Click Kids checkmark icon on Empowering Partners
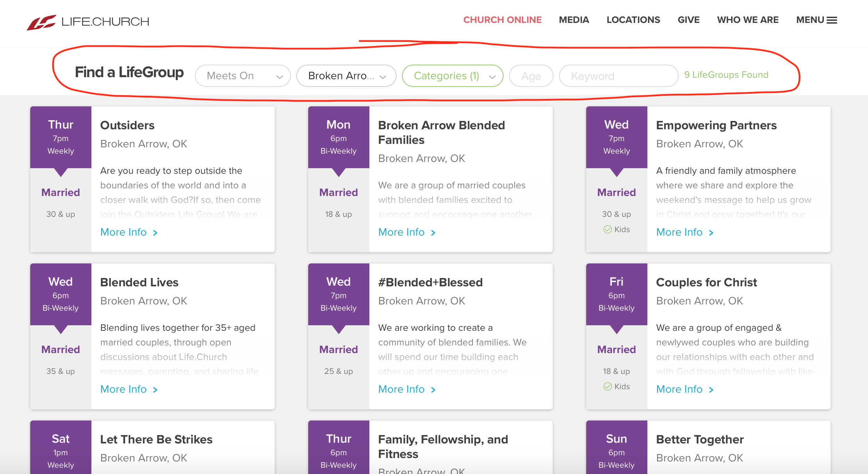This screenshot has width=868, height=474. (607, 229)
